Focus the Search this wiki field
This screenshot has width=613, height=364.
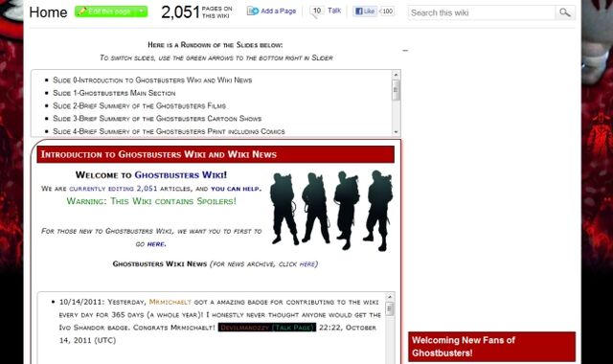(x=482, y=12)
